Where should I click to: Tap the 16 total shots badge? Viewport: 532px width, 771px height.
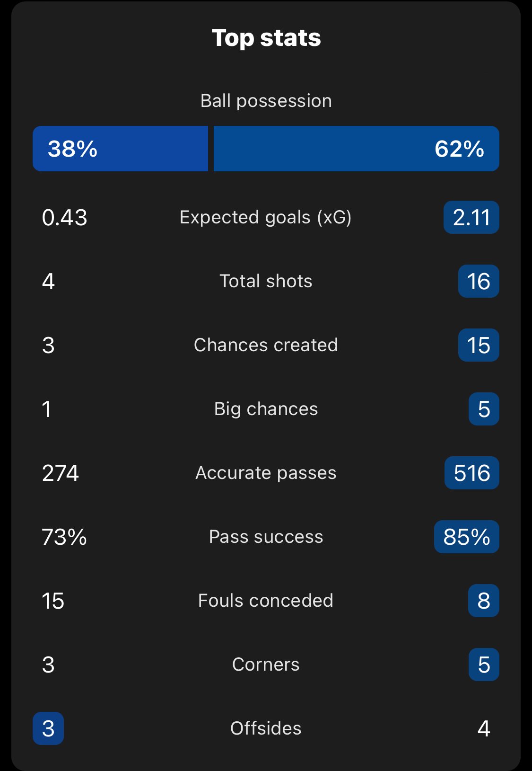pyautogui.click(x=479, y=281)
